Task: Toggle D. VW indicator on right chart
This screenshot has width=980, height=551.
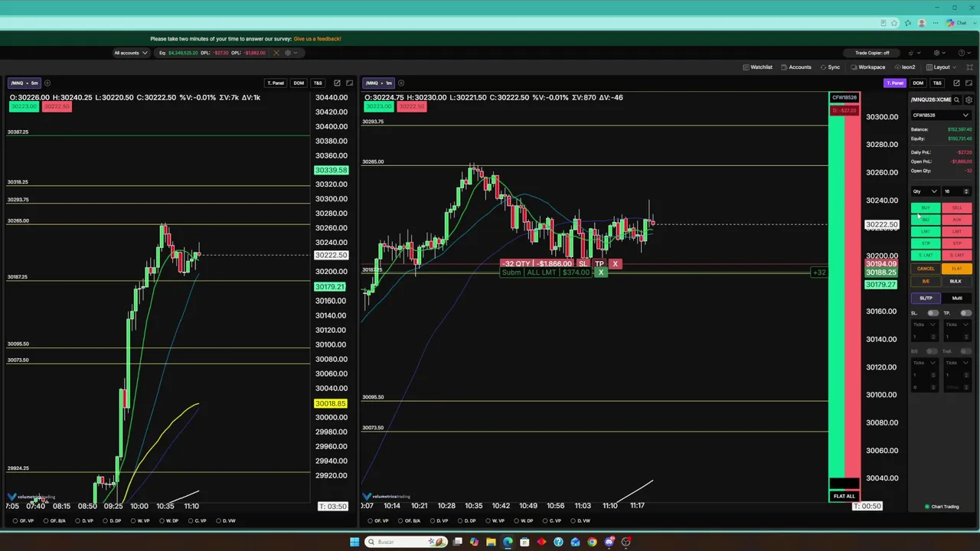Action: pyautogui.click(x=581, y=520)
